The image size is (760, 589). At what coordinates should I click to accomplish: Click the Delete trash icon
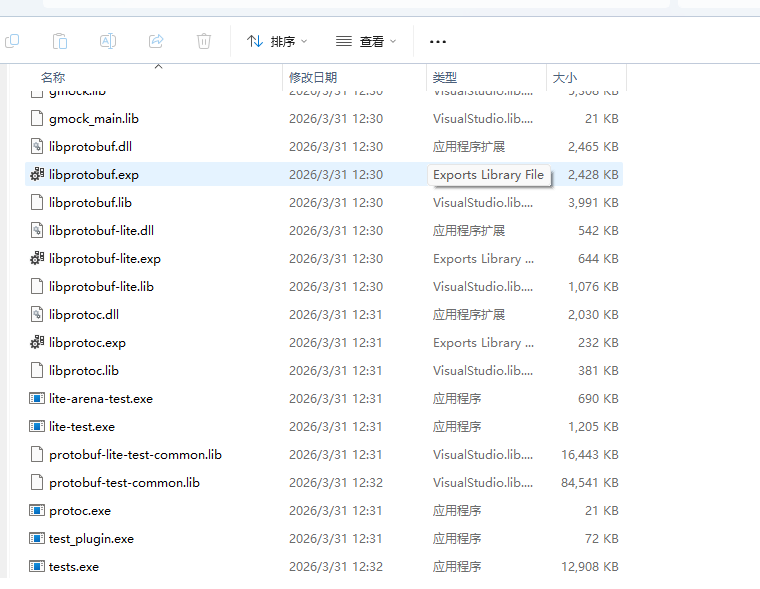pos(204,41)
